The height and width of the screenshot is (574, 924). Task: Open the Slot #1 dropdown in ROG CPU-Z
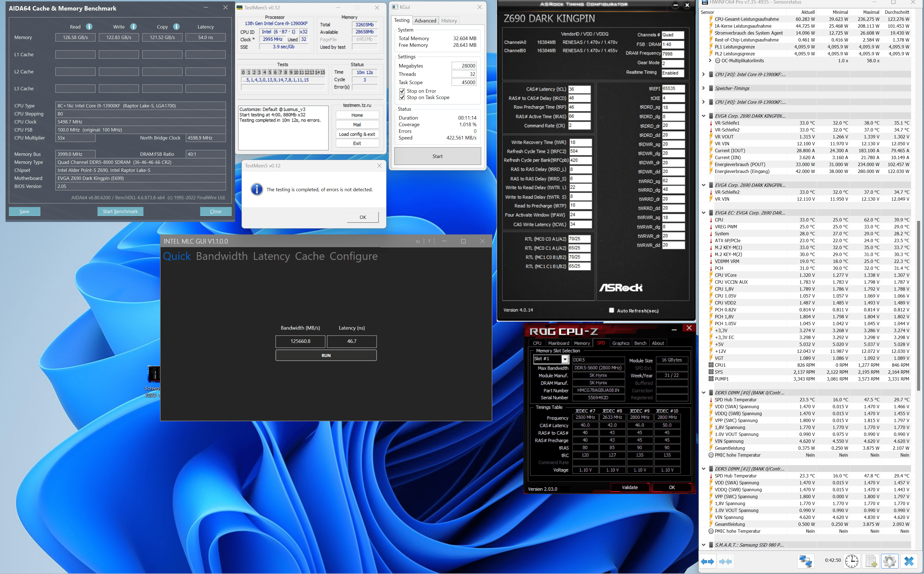pos(565,359)
